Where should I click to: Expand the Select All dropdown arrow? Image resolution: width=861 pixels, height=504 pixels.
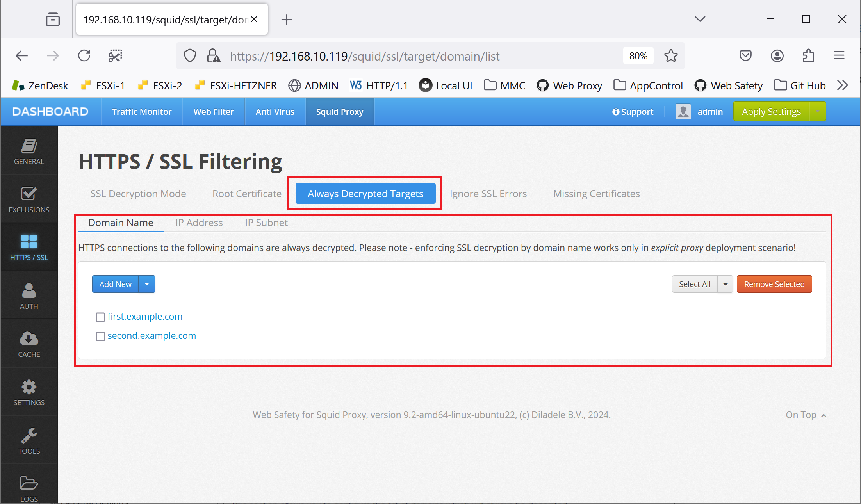[x=726, y=284]
